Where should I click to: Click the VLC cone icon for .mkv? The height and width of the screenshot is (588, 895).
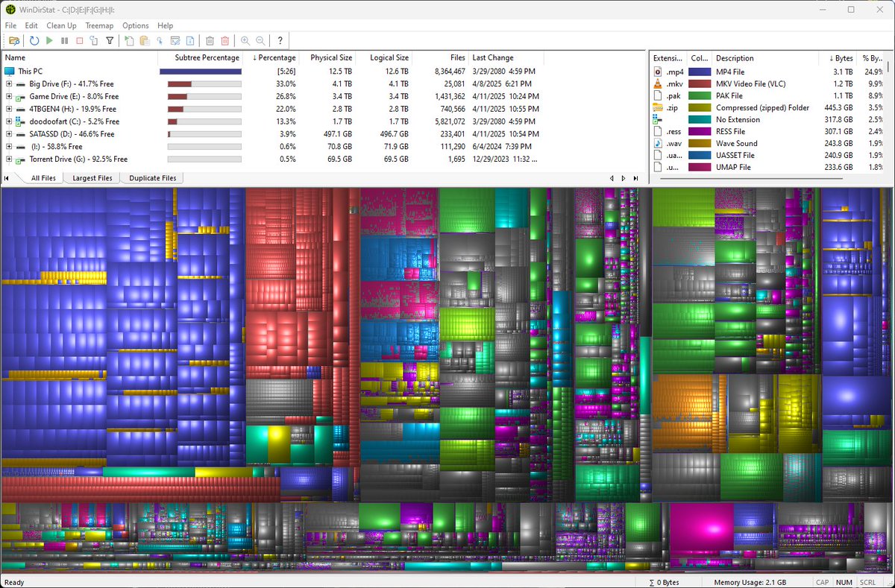[658, 83]
